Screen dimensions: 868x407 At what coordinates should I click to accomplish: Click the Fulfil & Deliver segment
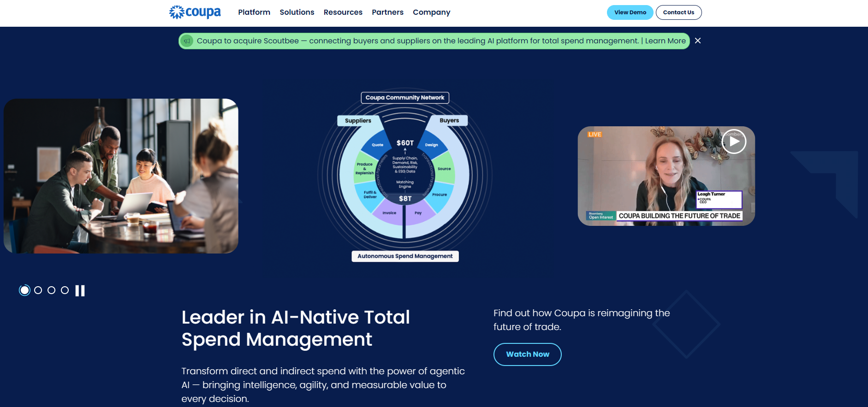point(370,195)
